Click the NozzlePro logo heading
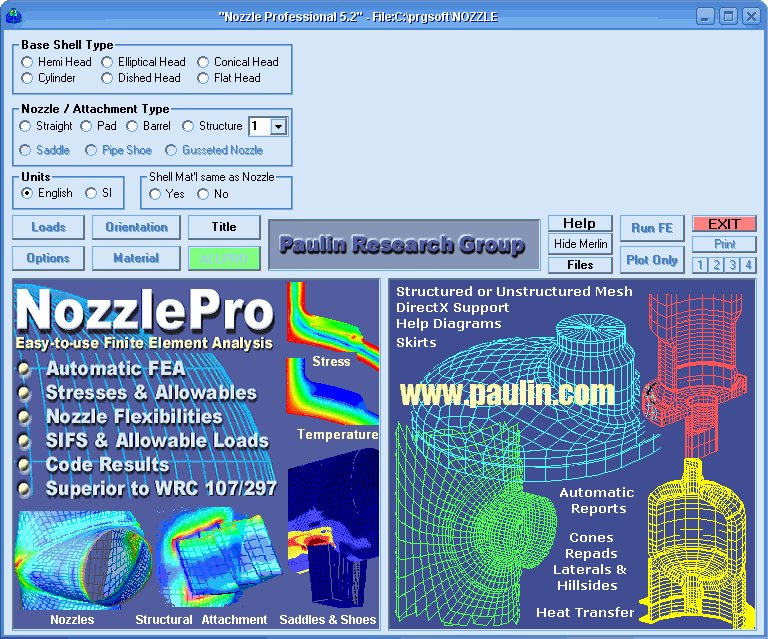 [144, 311]
